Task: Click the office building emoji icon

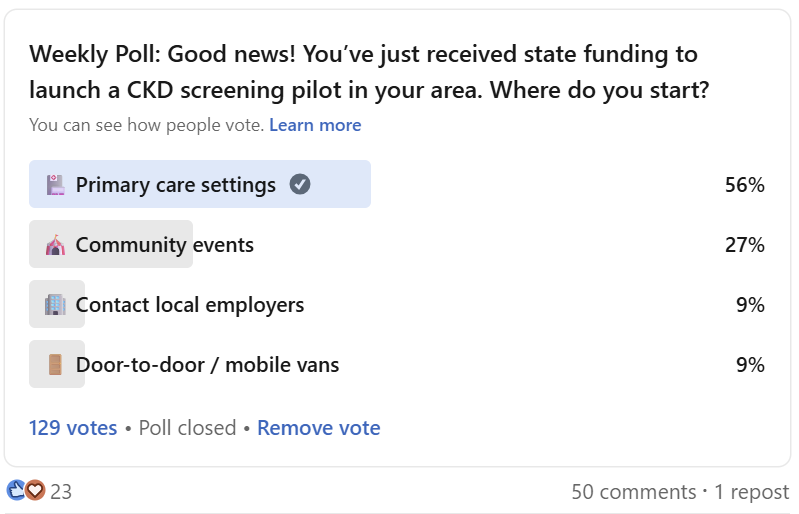Action: click(56, 305)
